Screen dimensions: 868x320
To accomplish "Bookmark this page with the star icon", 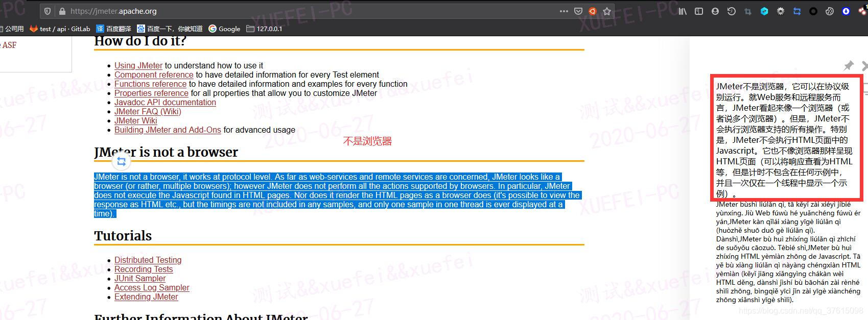I will pos(607,11).
